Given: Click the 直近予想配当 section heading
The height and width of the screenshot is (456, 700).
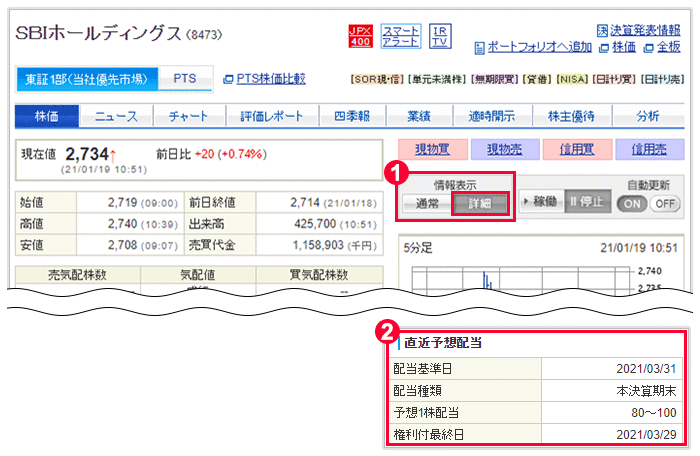Looking at the screenshot, I should click(x=442, y=343).
